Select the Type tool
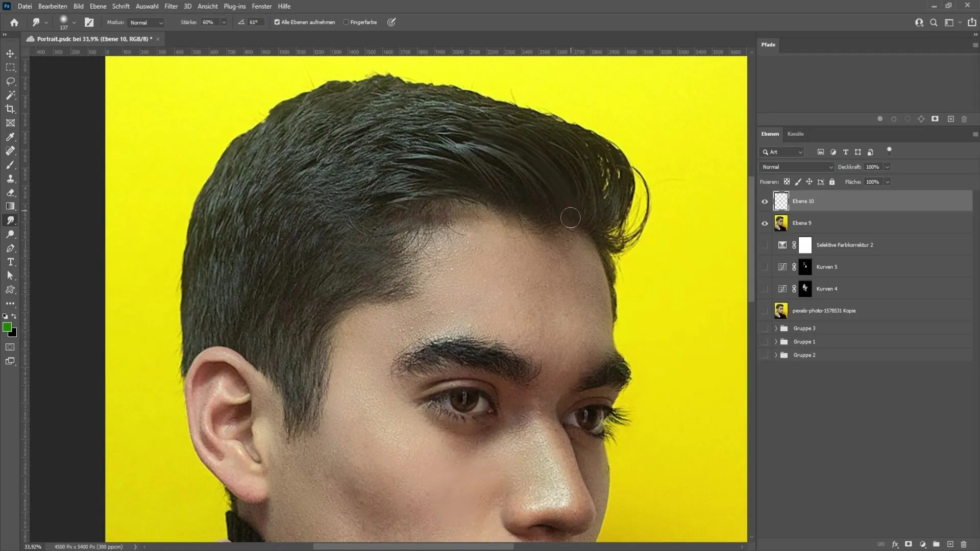The width and height of the screenshot is (980, 551). tap(10, 262)
